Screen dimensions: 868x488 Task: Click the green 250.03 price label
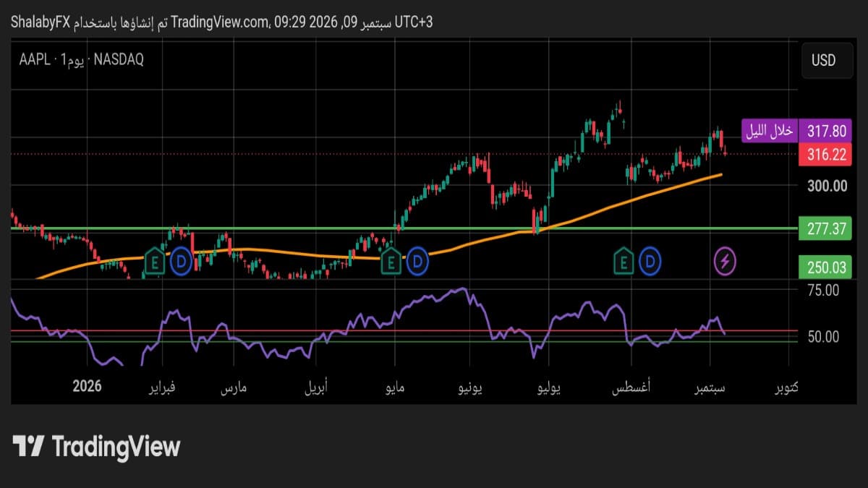(826, 267)
